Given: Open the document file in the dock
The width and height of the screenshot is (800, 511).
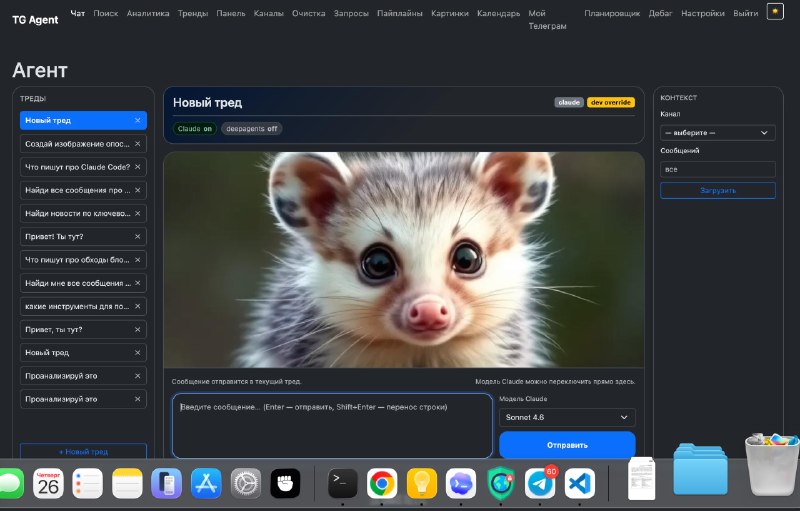Looking at the screenshot, I should (641, 479).
